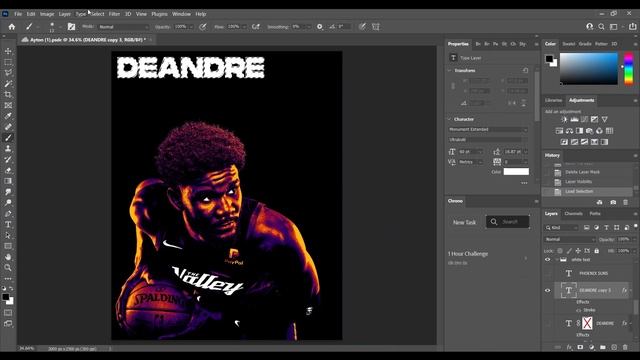640x360 pixels.
Task: Select the Path Selection tool
Action: pos(8,235)
